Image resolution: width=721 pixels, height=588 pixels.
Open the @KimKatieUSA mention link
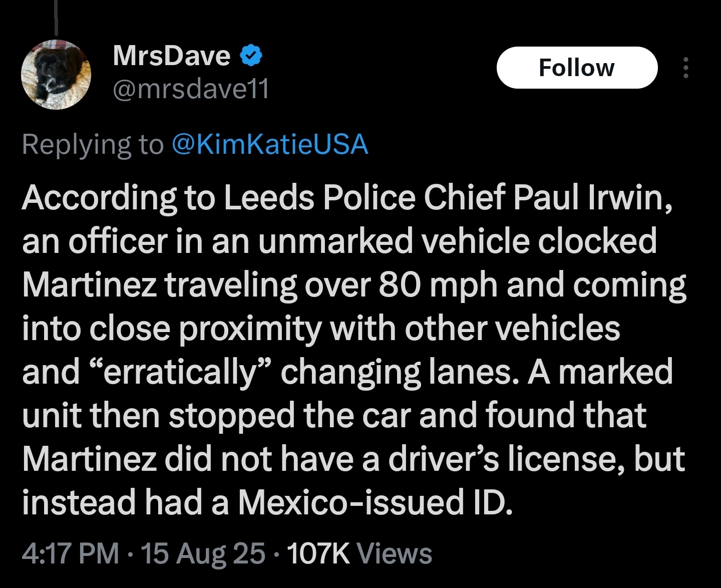point(270,144)
